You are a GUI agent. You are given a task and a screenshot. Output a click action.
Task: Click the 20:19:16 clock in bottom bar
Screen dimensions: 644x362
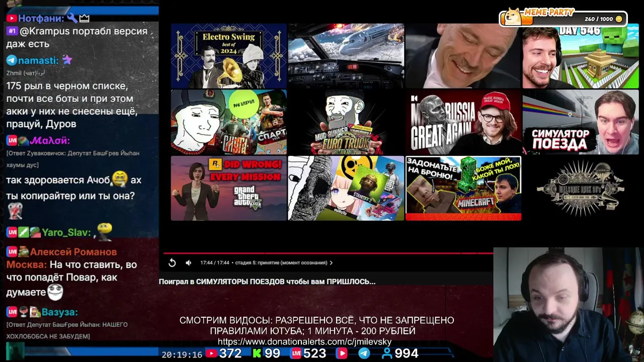[x=182, y=354]
